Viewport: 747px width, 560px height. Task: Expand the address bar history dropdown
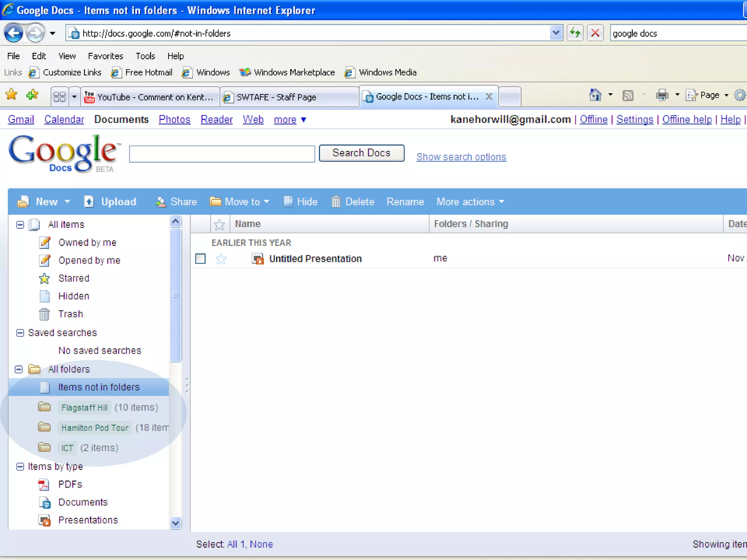tap(556, 33)
